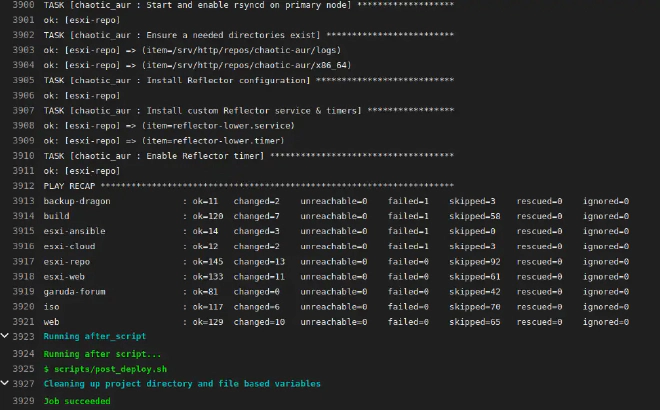Image resolution: width=660 pixels, height=410 pixels.
Task: Click line number 3913 for backup-dragon
Action: 20,201
